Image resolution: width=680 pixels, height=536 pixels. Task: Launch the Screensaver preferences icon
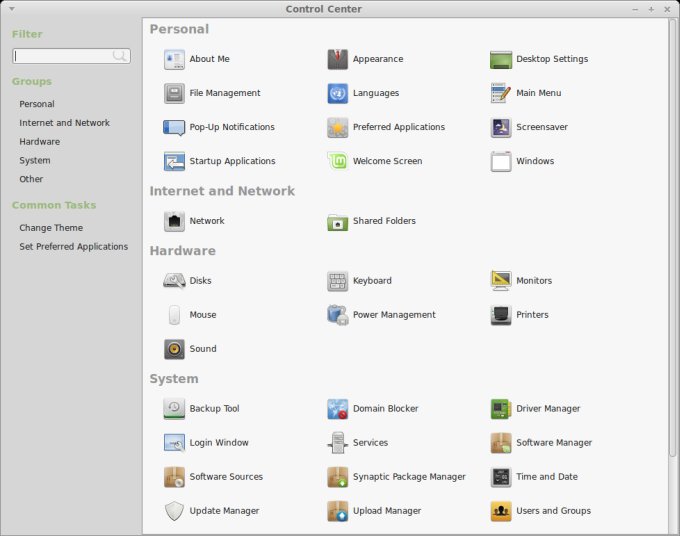point(501,127)
